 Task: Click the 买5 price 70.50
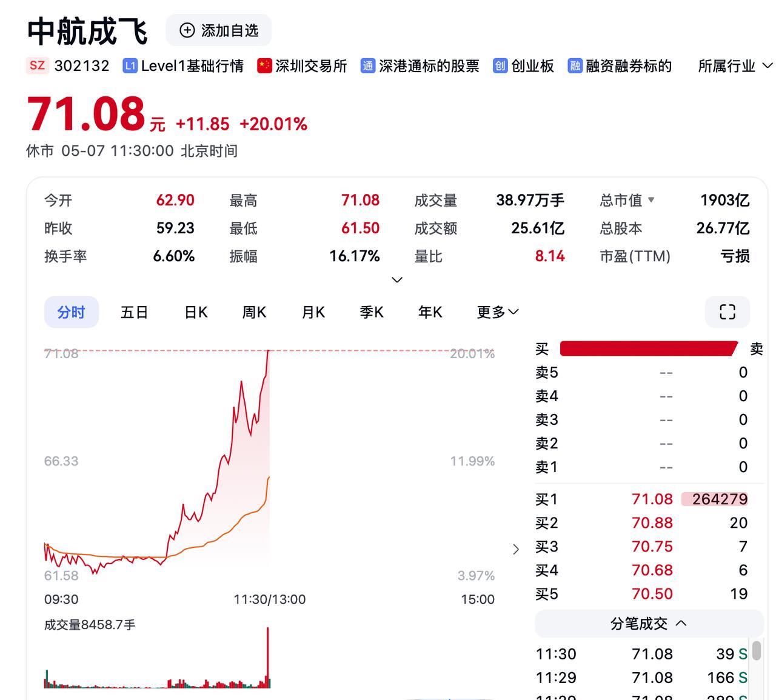click(652, 593)
